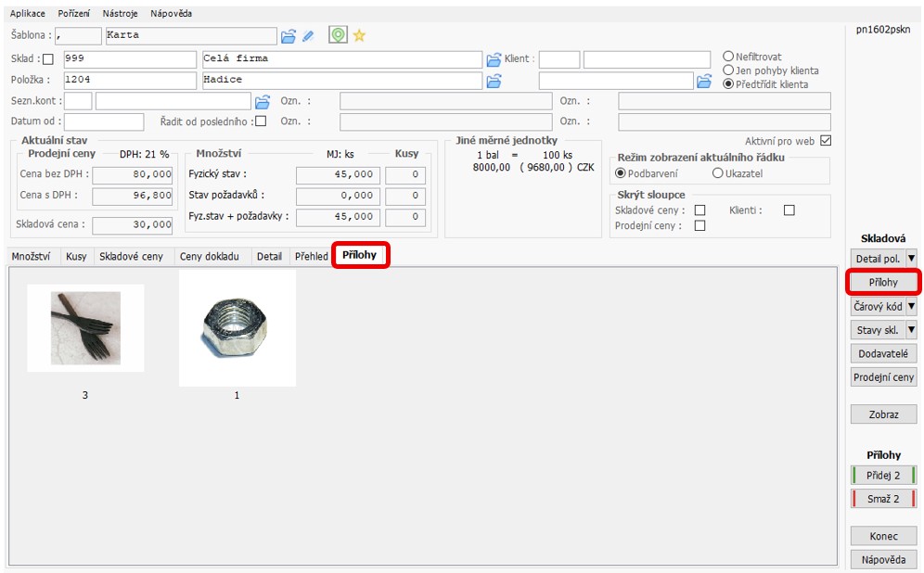Check Klienti hide-column checkbox

pos(789,210)
